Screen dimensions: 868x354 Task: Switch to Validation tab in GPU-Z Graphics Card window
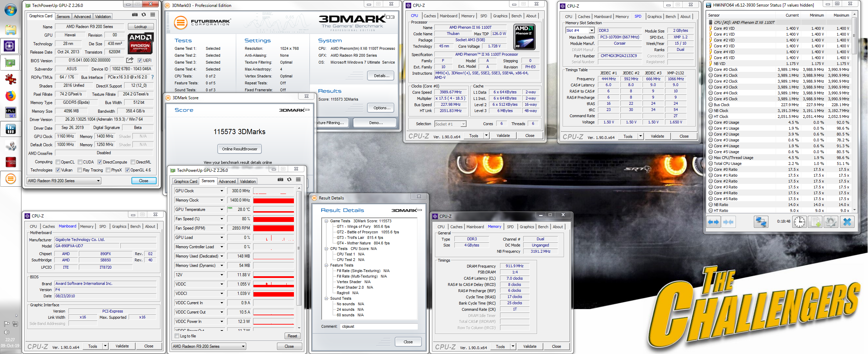103,16
